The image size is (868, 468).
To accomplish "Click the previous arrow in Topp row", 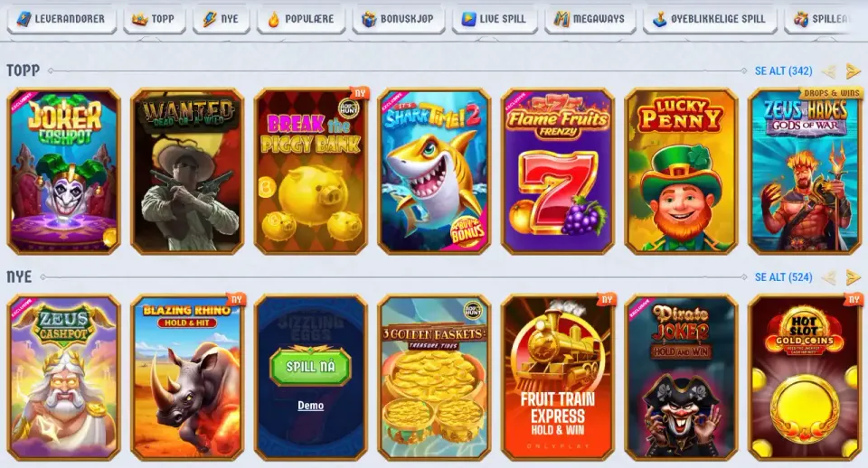I will (x=829, y=70).
